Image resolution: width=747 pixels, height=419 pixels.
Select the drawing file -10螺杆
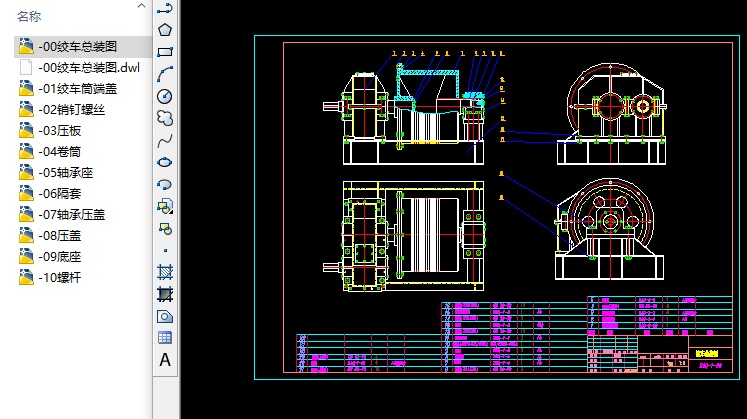pos(60,277)
